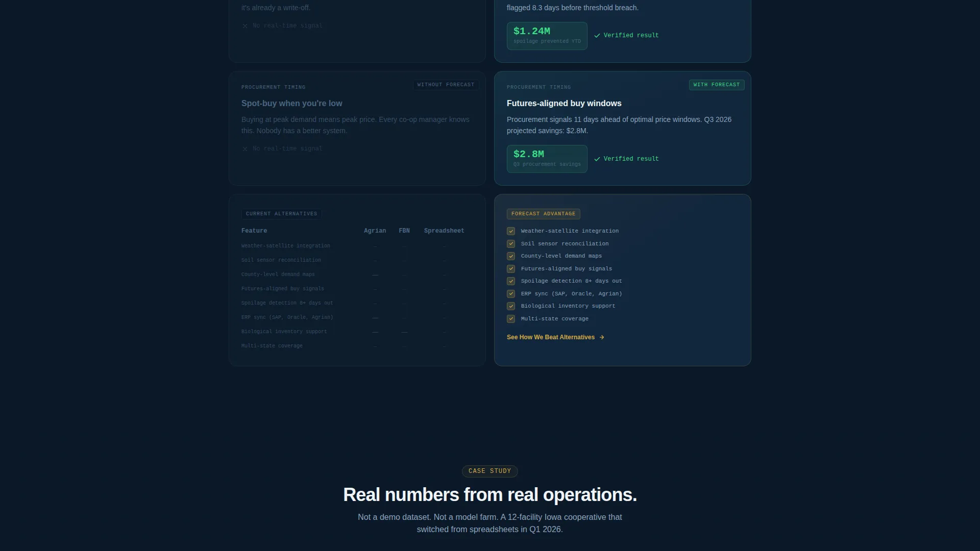Click the checkmark icon beside $2.8M Verified result

point(597,159)
